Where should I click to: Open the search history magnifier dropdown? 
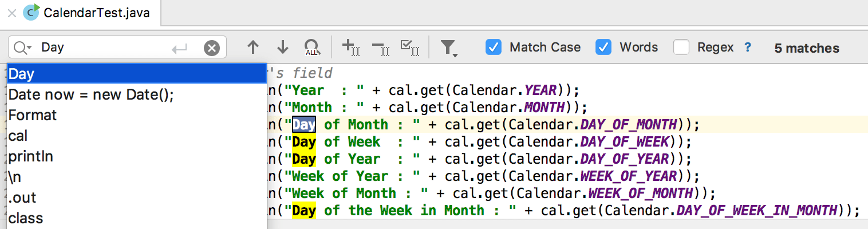(x=23, y=48)
